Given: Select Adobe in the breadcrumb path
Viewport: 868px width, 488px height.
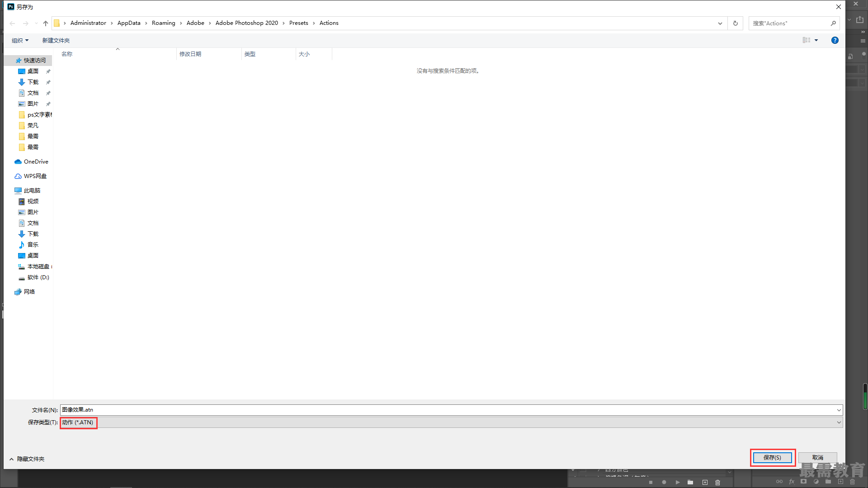Looking at the screenshot, I should tap(195, 23).
